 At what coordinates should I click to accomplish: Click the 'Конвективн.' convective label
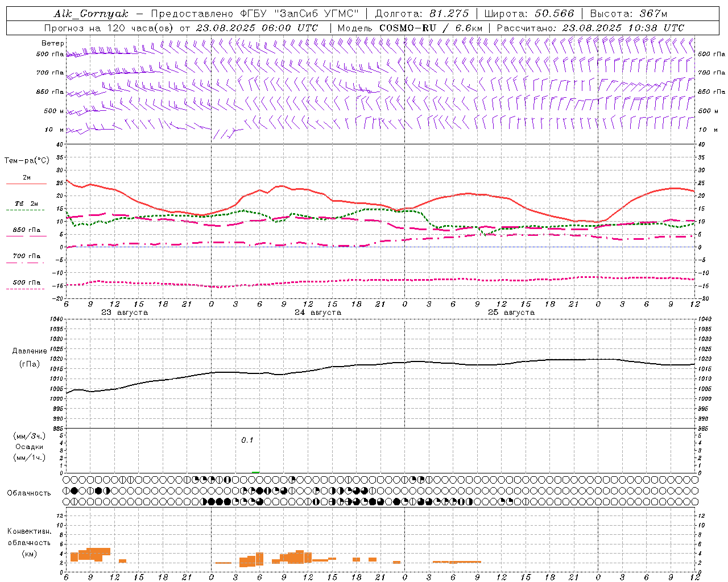30,531
